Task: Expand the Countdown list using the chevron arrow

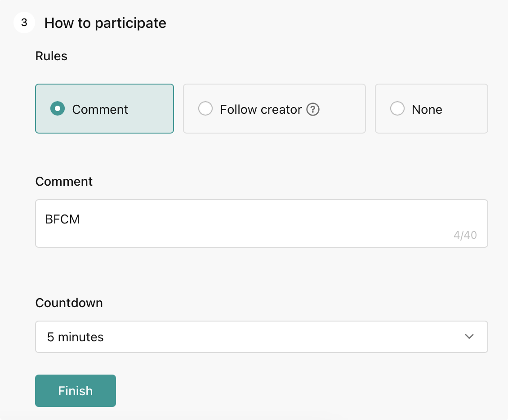Action: point(469,337)
